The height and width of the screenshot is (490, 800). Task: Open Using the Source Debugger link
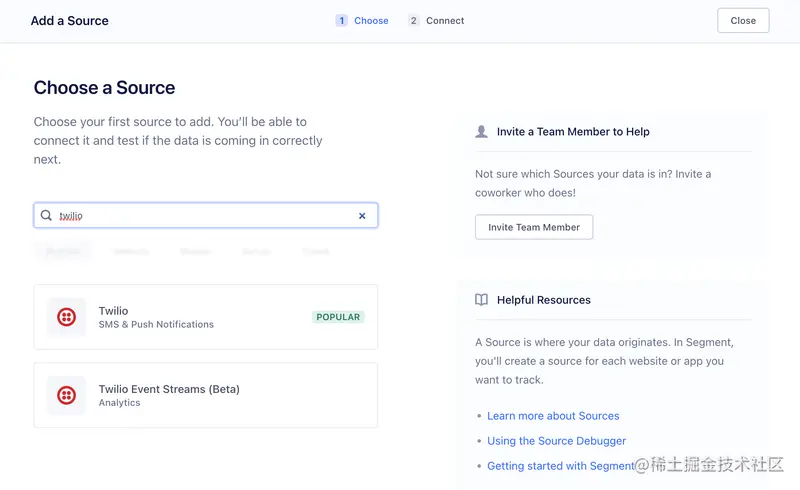tap(556, 441)
